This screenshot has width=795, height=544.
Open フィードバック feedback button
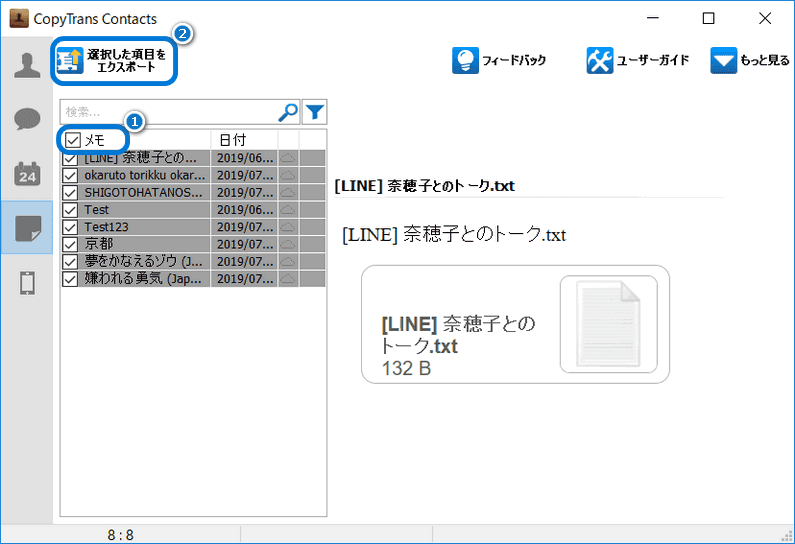(x=499, y=60)
